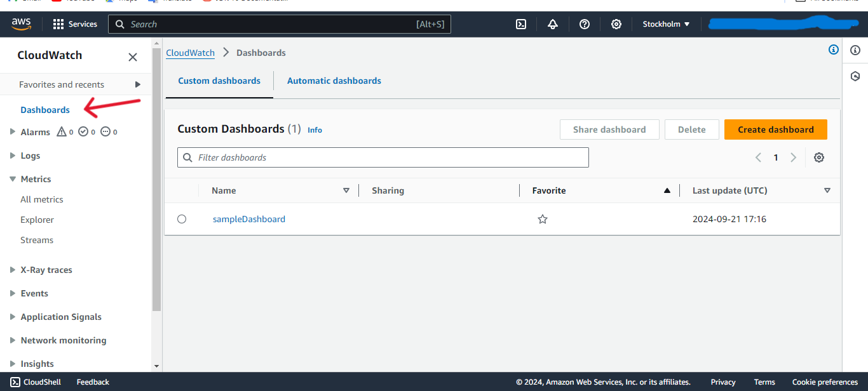
Task: Collapse the Metrics section
Action: pyautogui.click(x=13, y=179)
